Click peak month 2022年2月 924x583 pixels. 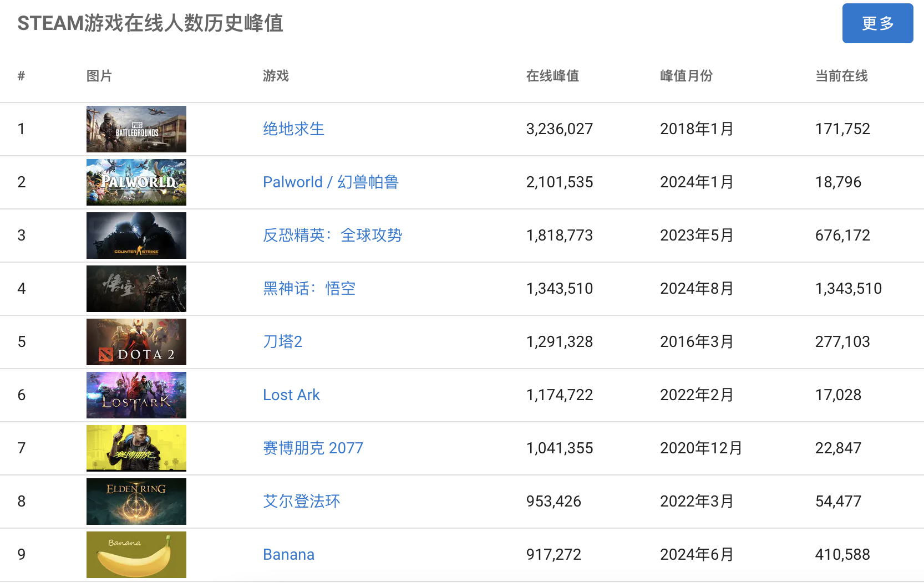point(697,395)
